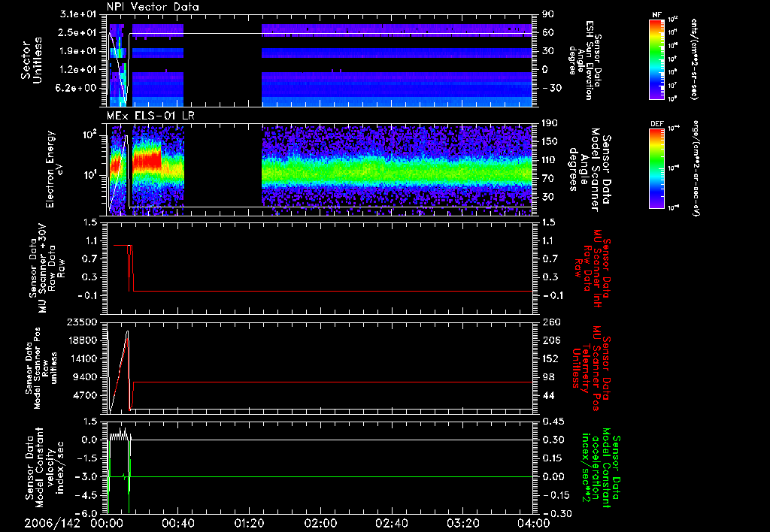
Task: Click the '260' telemetry position tick
Action: [551, 322]
